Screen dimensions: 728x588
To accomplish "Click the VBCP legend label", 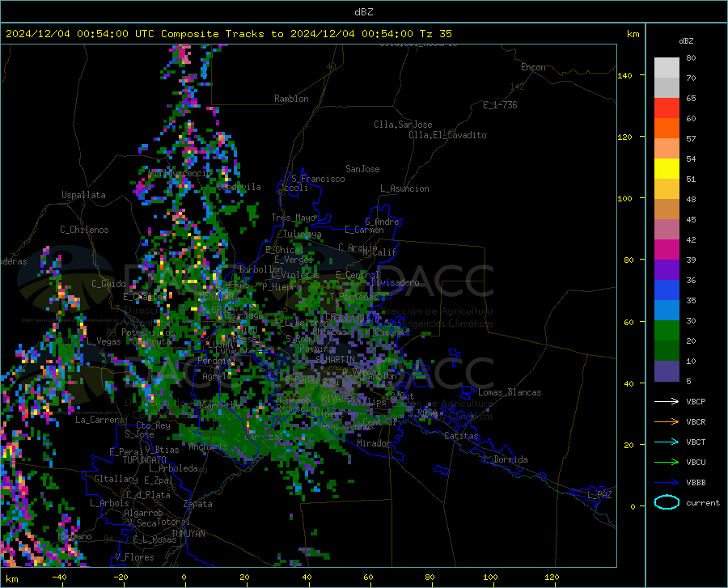I will 696,401.
